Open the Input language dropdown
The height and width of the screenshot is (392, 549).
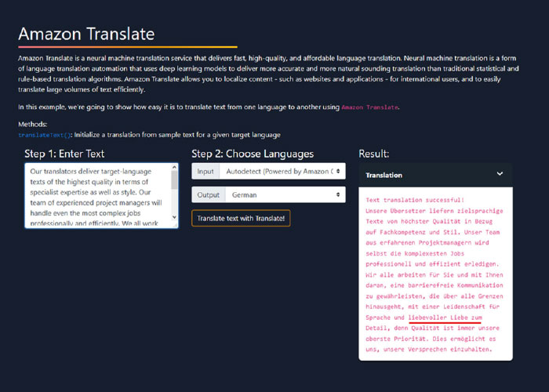(282, 172)
